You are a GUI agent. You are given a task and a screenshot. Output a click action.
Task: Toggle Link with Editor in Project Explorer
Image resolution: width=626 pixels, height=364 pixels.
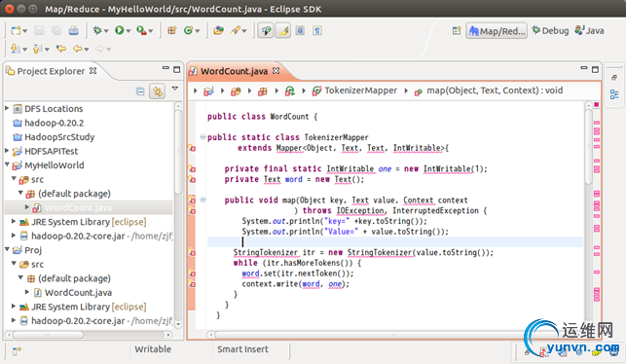click(158, 91)
